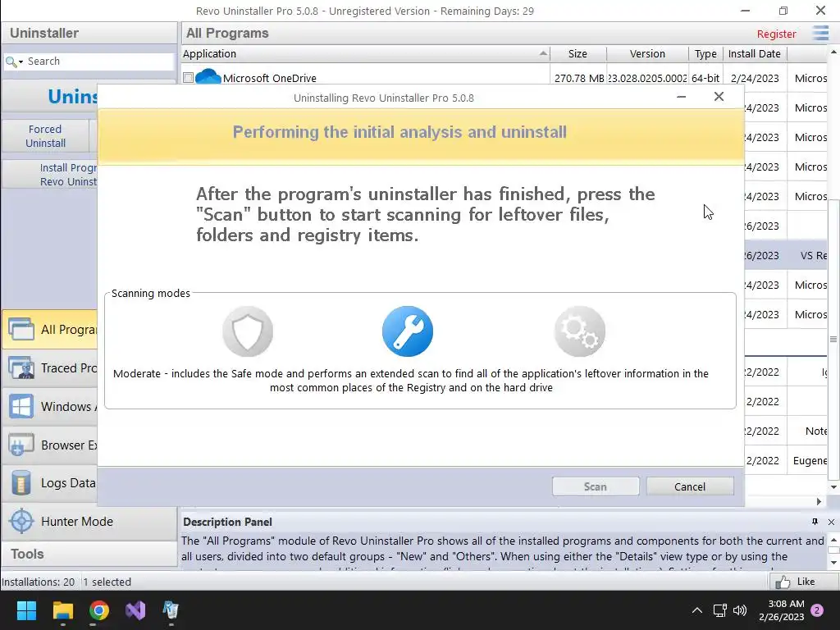Click the network tray icon

719,610
